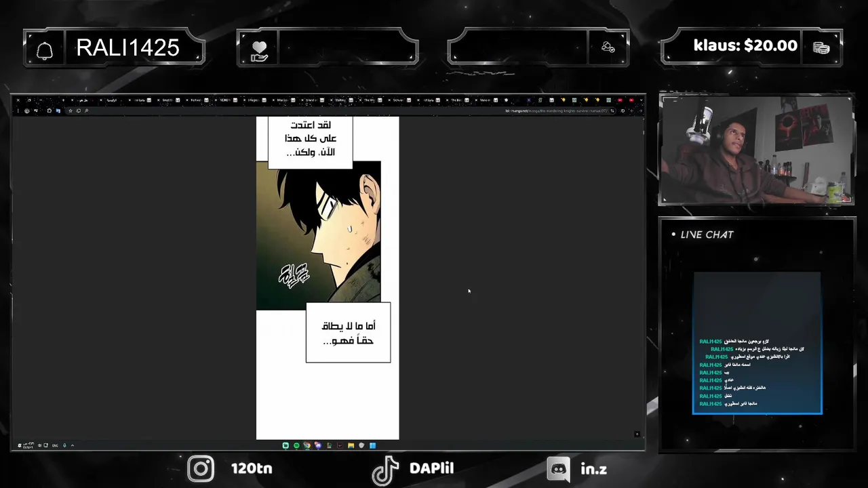Switch to the 'Nano m' browser tab
Image resolution: width=868 pixels, height=488 pixels.
485,100
